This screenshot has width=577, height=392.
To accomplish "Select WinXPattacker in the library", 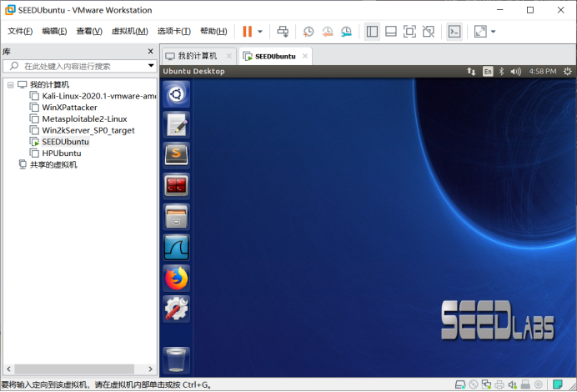I will (x=63, y=108).
